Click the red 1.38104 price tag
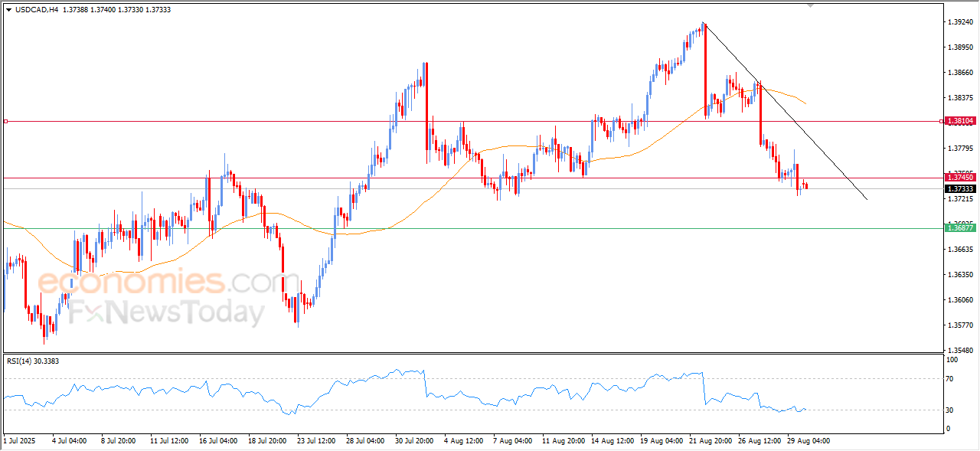This screenshot has height=451, width=980. coord(960,121)
